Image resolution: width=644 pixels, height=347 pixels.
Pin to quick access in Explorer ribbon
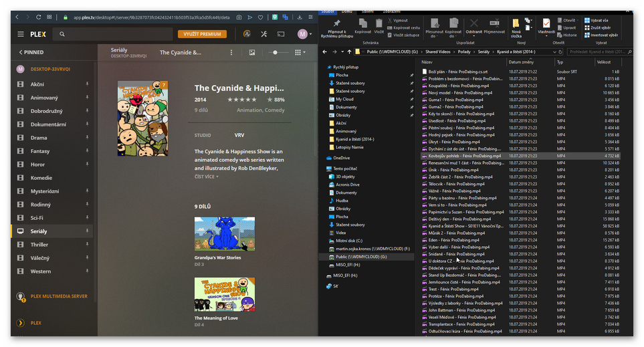point(337,28)
